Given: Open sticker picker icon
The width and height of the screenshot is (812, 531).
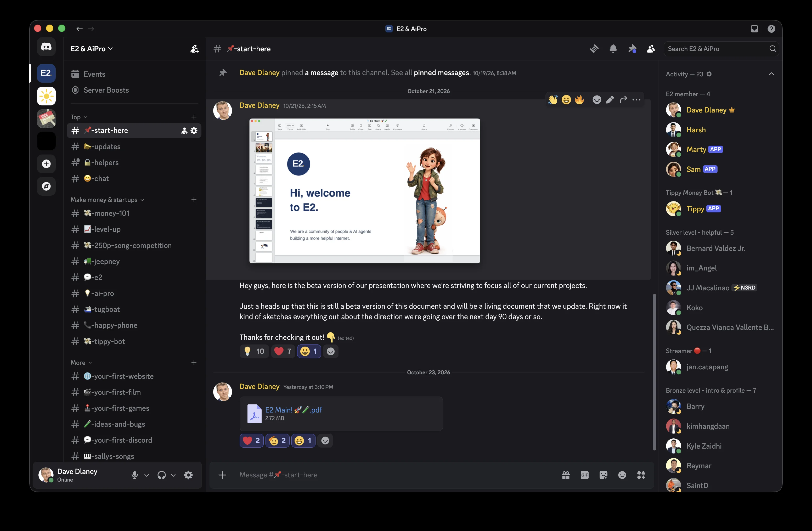Looking at the screenshot, I should tap(603, 475).
